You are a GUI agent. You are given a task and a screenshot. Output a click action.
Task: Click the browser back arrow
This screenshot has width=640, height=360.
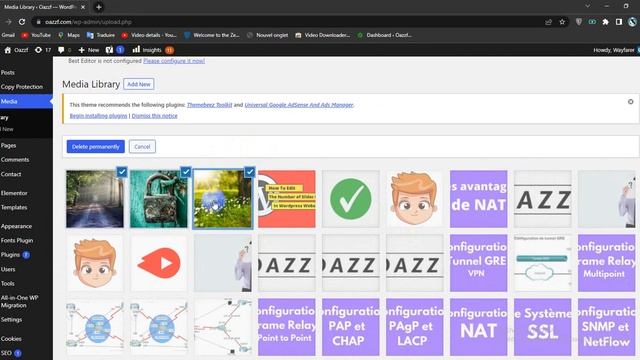tap(8, 22)
